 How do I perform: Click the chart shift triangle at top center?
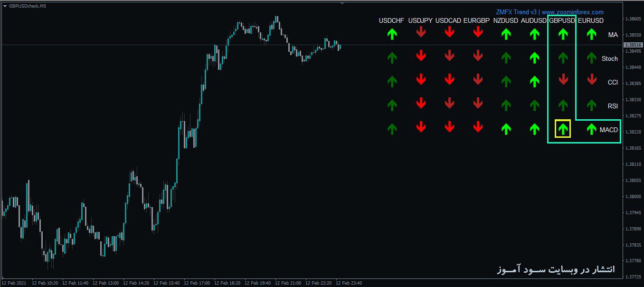pos(342,3)
